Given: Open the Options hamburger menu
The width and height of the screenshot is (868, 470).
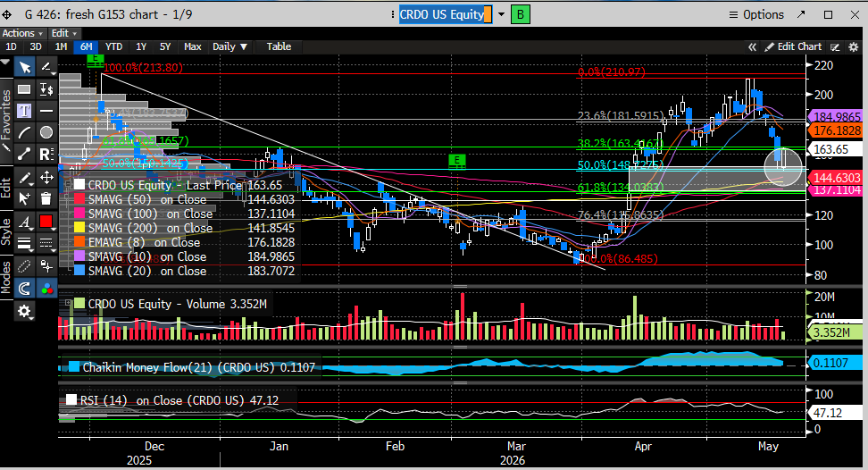Looking at the screenshot, I should [756, 15].
